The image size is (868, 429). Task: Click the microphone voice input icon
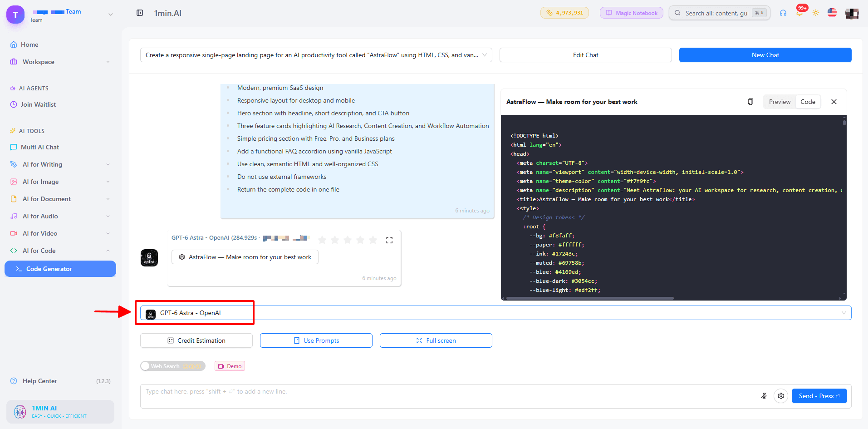coord(764,396)
